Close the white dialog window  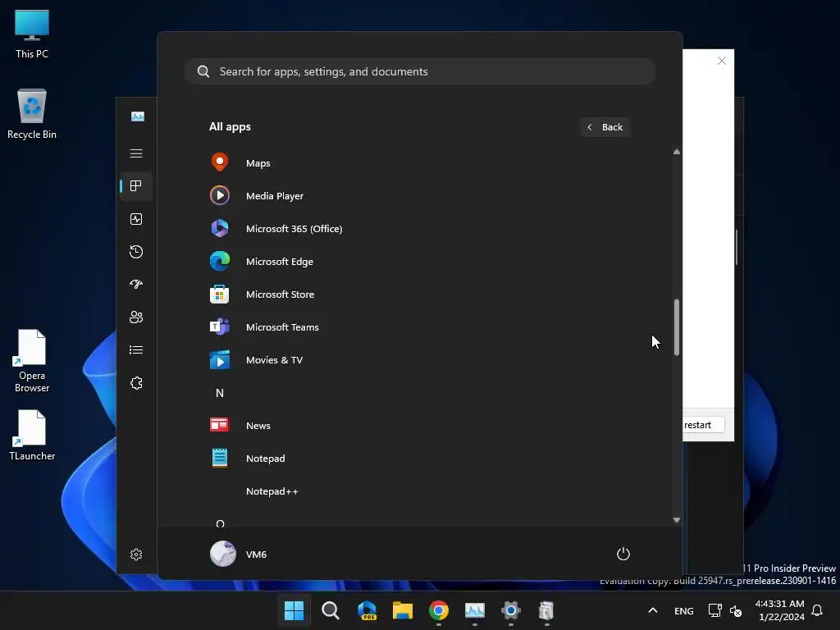point(722,61)
